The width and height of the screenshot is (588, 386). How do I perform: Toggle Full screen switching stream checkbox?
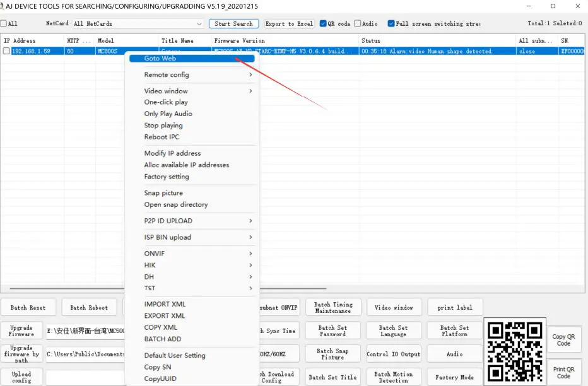click(391, 23)
